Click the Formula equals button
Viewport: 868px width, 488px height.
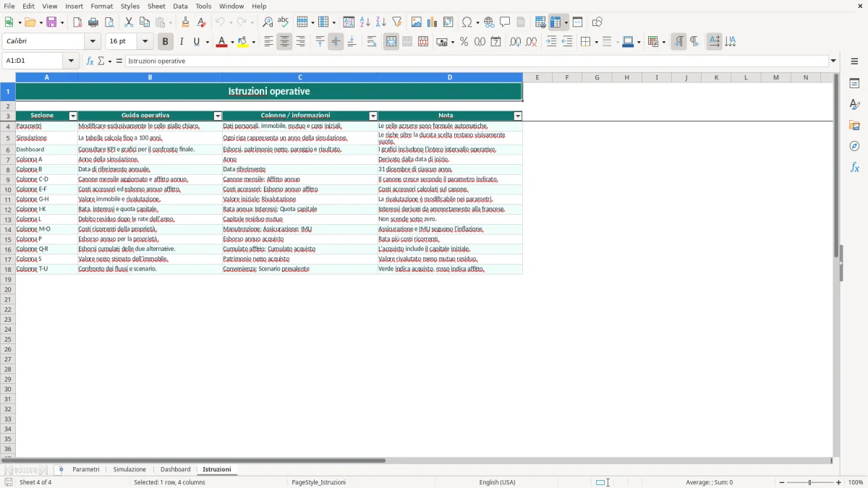coord(119,61)
